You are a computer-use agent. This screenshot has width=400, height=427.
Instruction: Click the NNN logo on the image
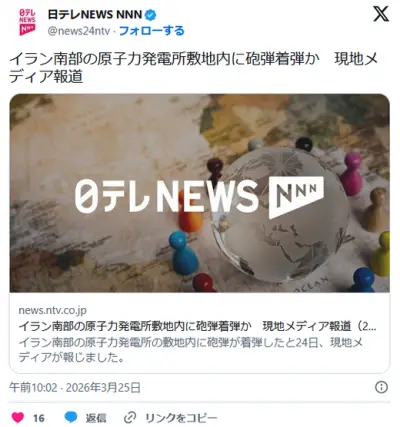click(x=296, y=197)
